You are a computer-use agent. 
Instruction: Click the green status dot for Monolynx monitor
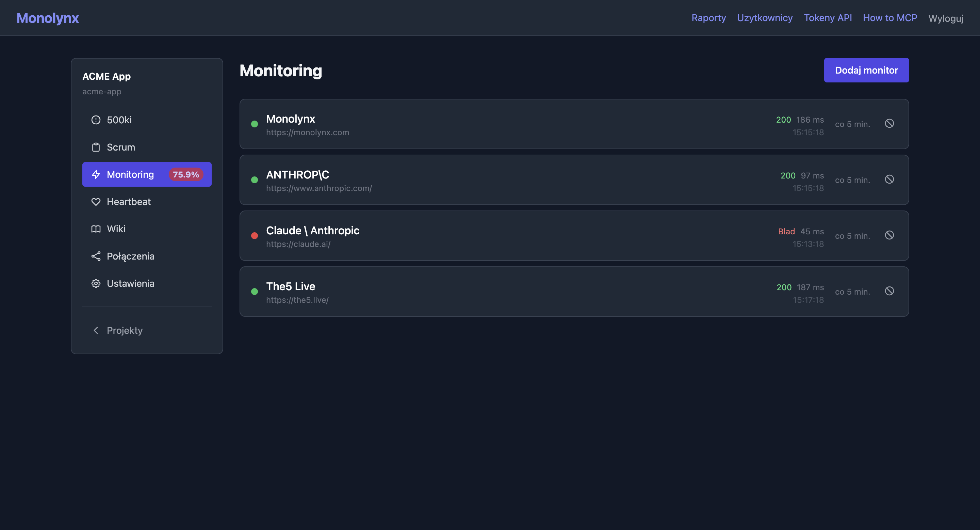point(255,123)
